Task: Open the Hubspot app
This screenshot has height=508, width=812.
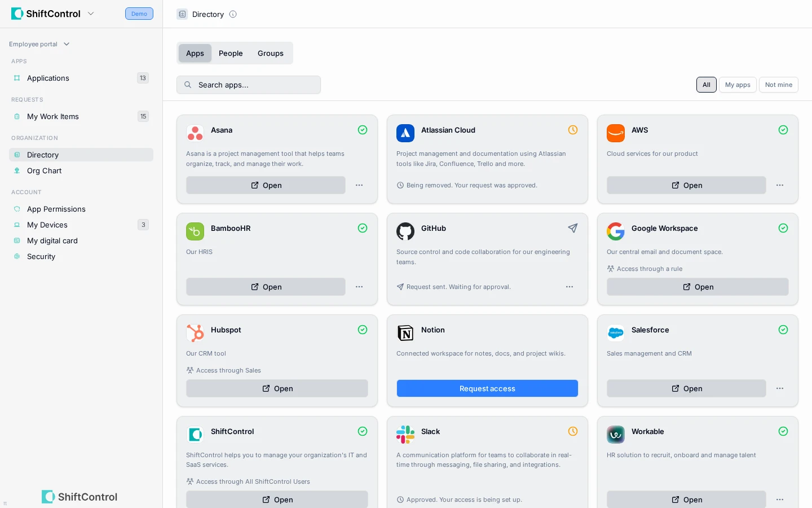Action: point(277,388)
